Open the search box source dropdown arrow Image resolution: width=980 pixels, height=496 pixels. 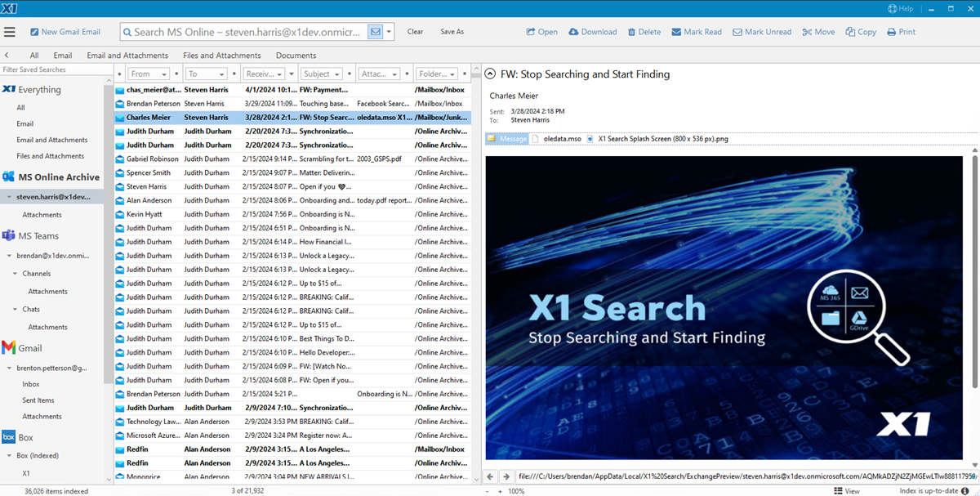[390, 32]
